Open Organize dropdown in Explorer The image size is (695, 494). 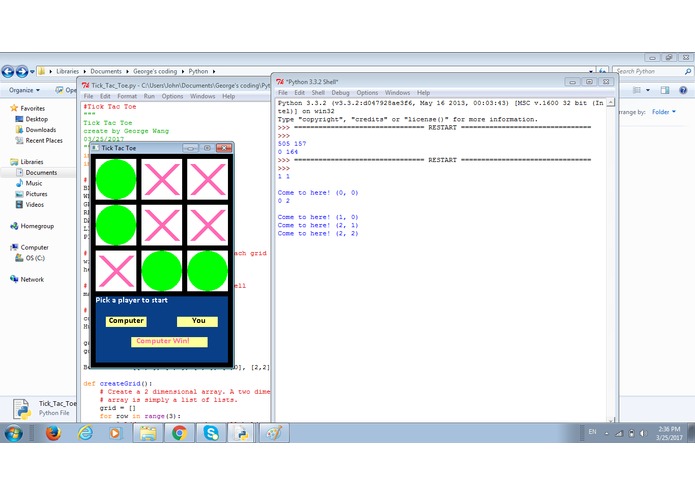(24, 90)
